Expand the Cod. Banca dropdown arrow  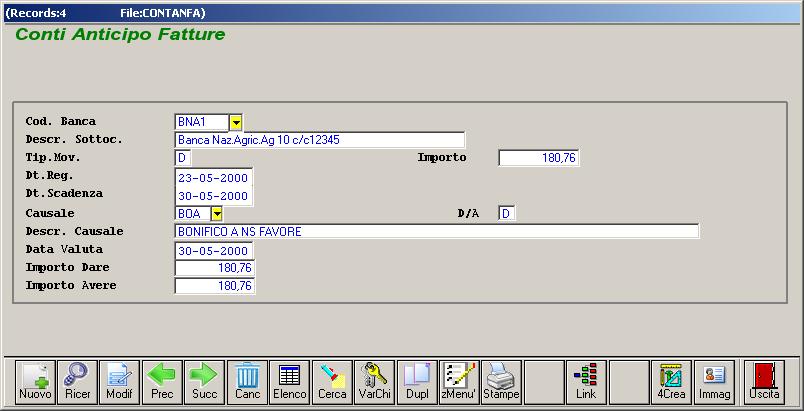pos(236,122)
